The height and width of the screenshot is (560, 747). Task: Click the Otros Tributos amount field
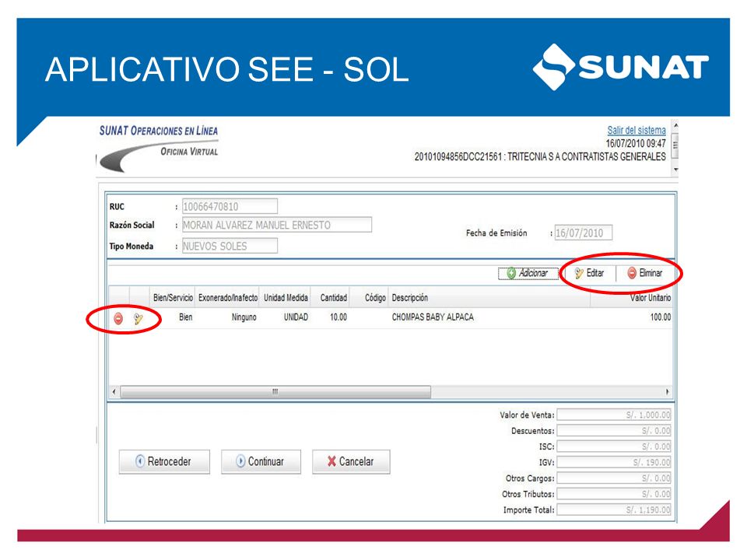click(614, 494)
